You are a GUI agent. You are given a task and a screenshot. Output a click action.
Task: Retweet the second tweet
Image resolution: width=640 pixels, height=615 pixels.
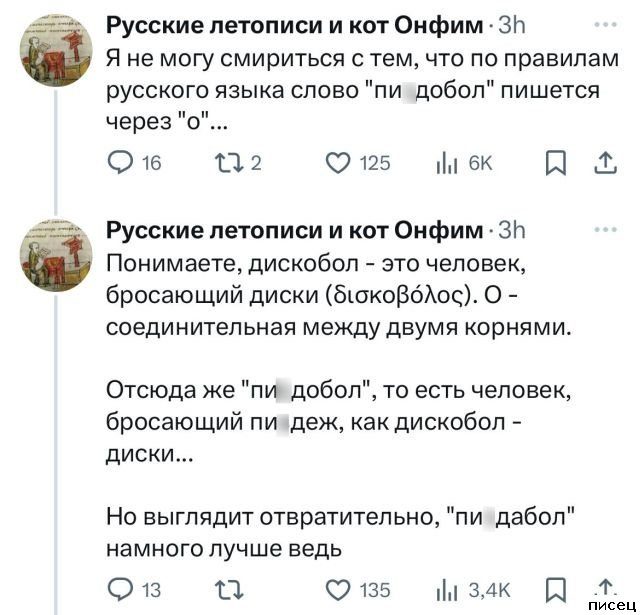pos(233,589)
